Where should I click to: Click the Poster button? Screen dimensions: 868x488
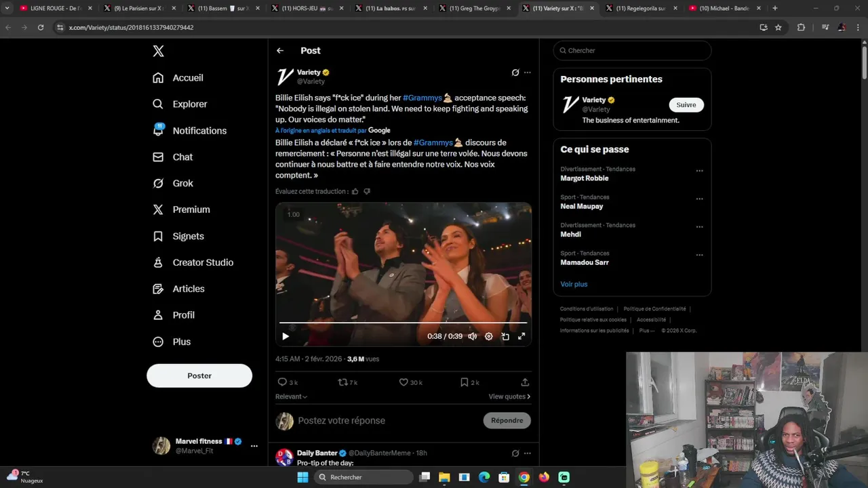pos(199,375)
